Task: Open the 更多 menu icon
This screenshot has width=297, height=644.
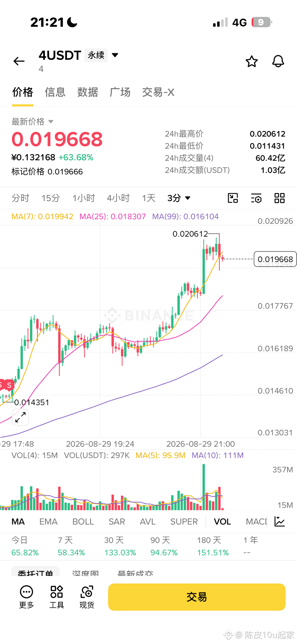Action: [x=26, y=597]
